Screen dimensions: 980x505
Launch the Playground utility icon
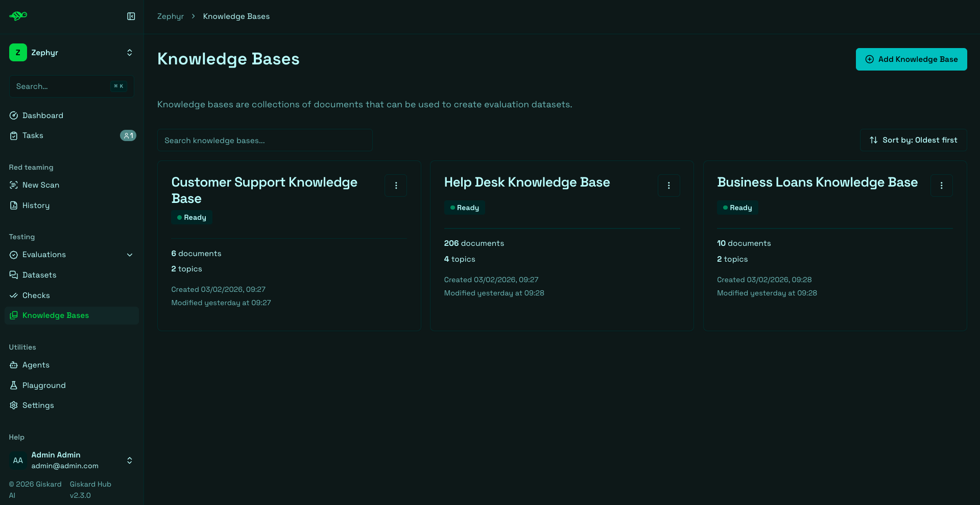point(14,385)
